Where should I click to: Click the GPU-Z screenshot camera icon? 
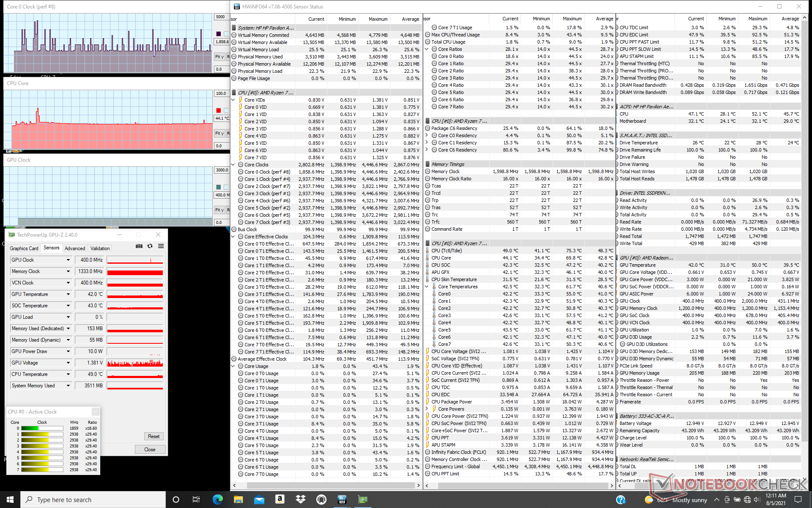[x=139, y=246]
